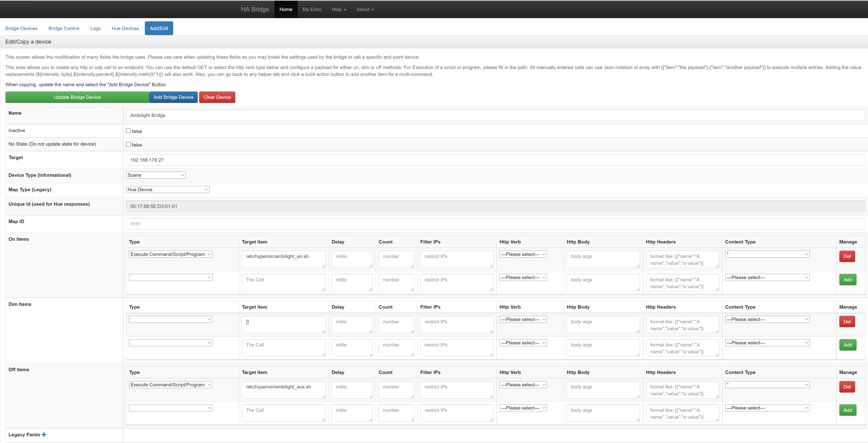Switch to Bridge Devices tab
This screenshot has width=868, height=443.
[21, 28]
